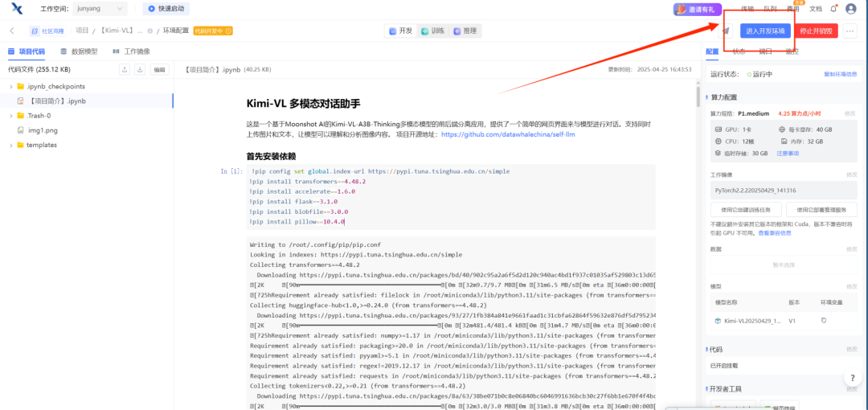Switch to the 数据模型 tab

coord(79,51)
